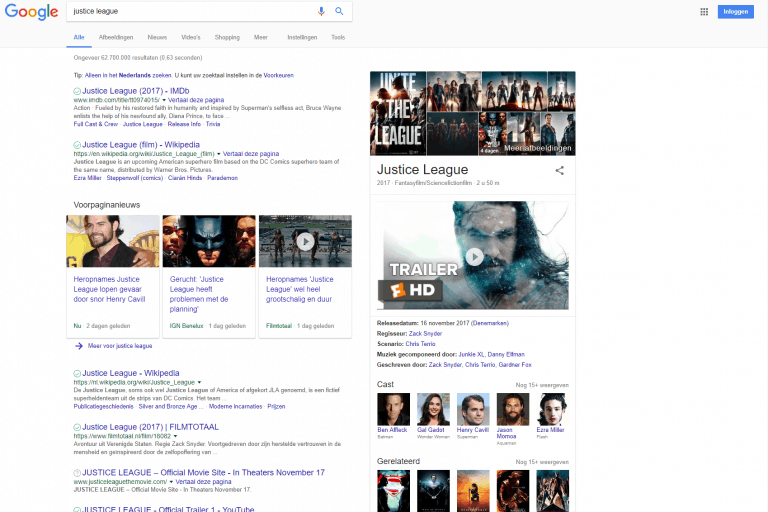Click green check icon beside Wikipedia film result

coord(77,145)
